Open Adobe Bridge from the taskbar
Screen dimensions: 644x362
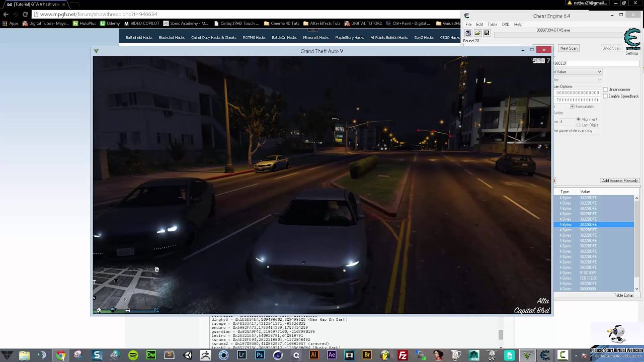pyautogui.click(x=367, y=355)
